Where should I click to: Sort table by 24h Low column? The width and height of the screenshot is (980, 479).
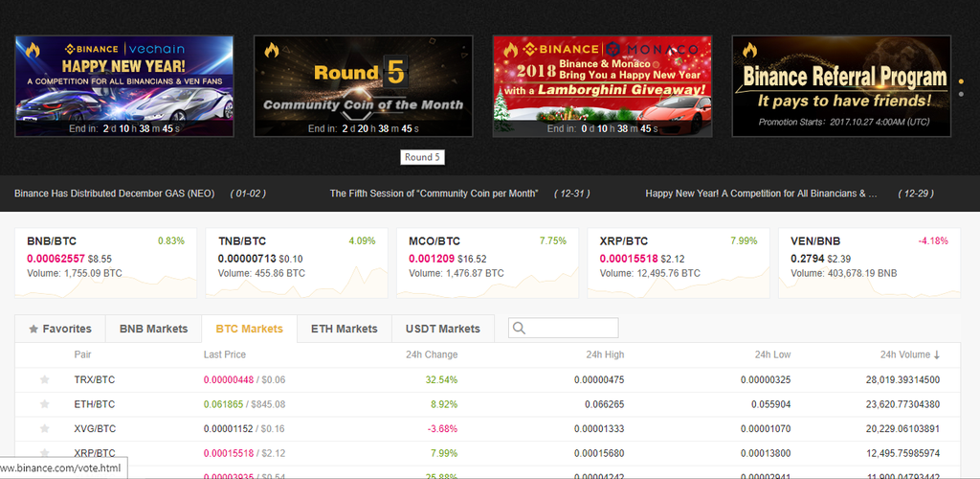[772, 354]
